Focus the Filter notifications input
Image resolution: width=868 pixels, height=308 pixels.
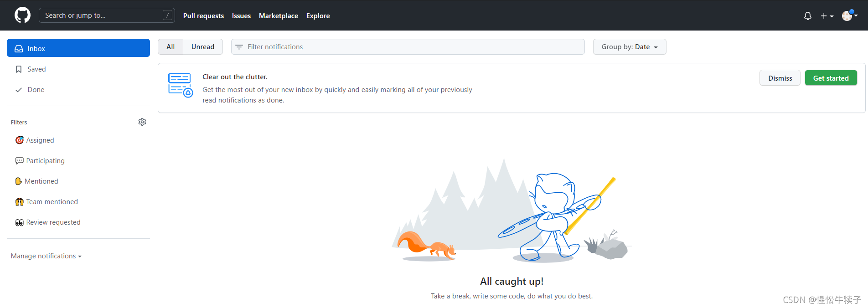[x=408, y=47]
